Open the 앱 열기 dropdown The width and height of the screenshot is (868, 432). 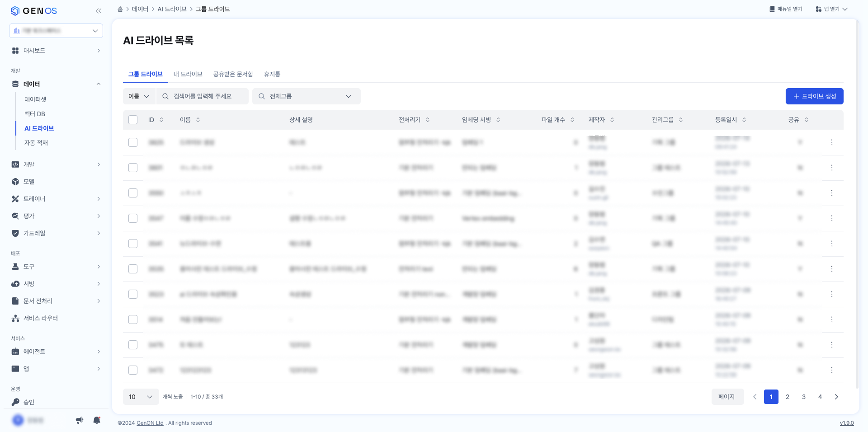click(x=832, y=9)
